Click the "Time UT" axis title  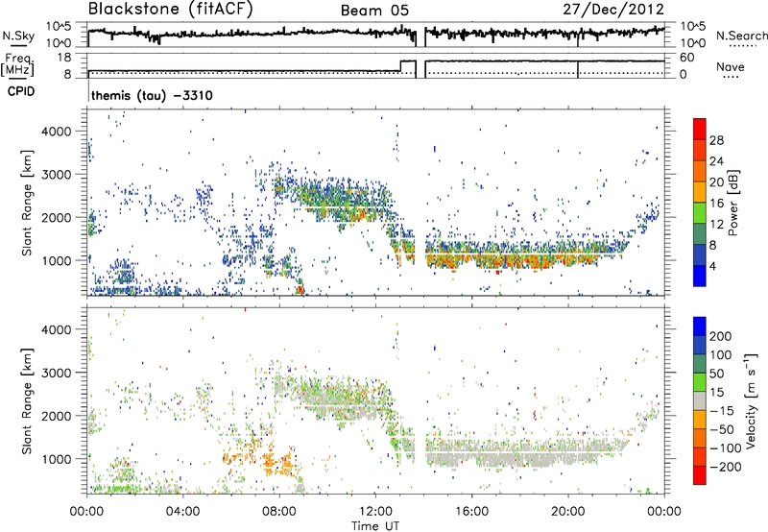pyautogui.click(x=375, y=525)
